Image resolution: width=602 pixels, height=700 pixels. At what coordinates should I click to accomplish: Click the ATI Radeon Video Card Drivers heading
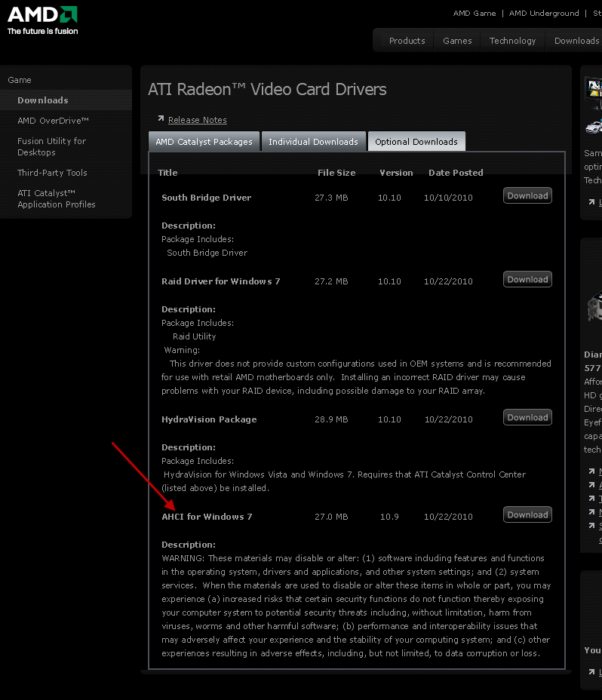(x=267, y=89)
